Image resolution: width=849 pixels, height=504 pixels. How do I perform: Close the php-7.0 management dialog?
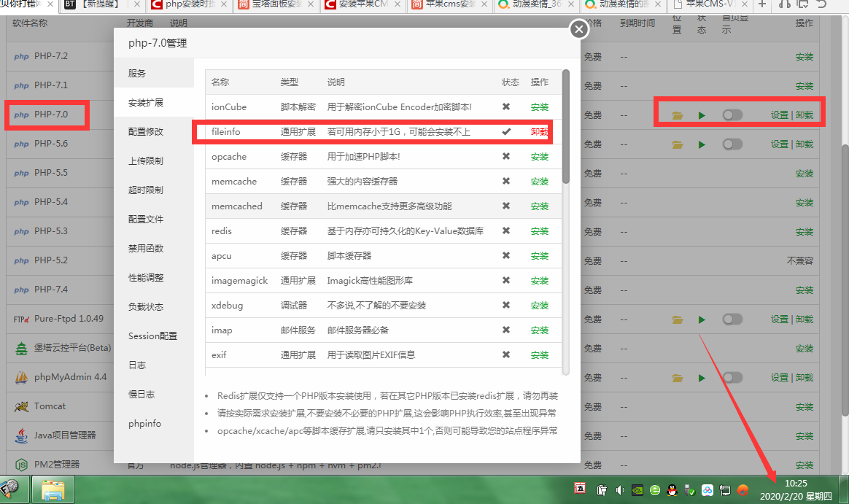tap(578, 29)
